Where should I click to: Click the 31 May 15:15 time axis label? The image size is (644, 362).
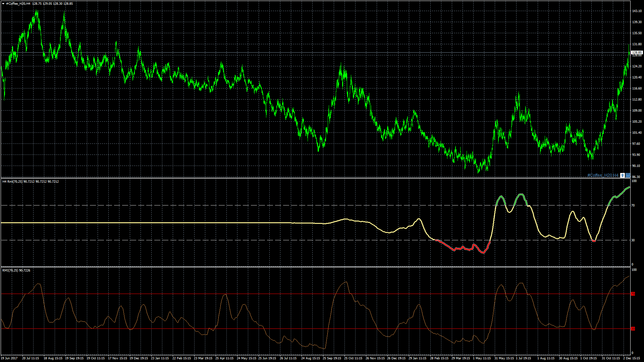tap(504, 358)
